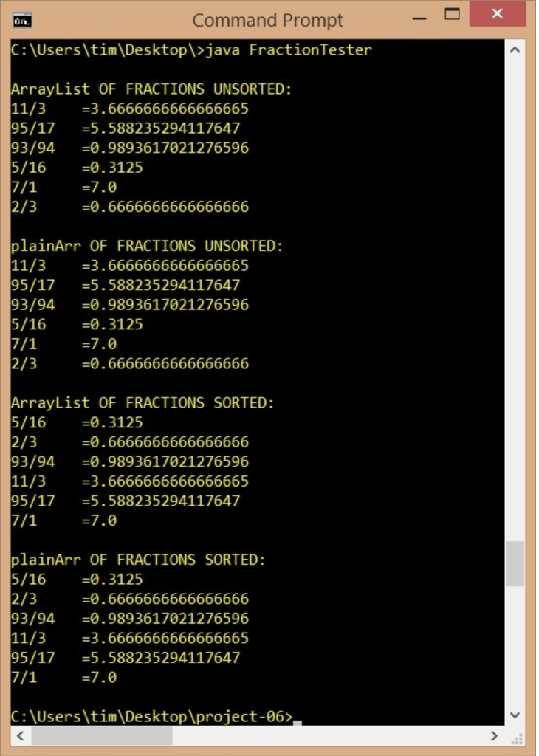
Task: Click the horizontal scrollbar thumb
Action: (x=102, y=736)
